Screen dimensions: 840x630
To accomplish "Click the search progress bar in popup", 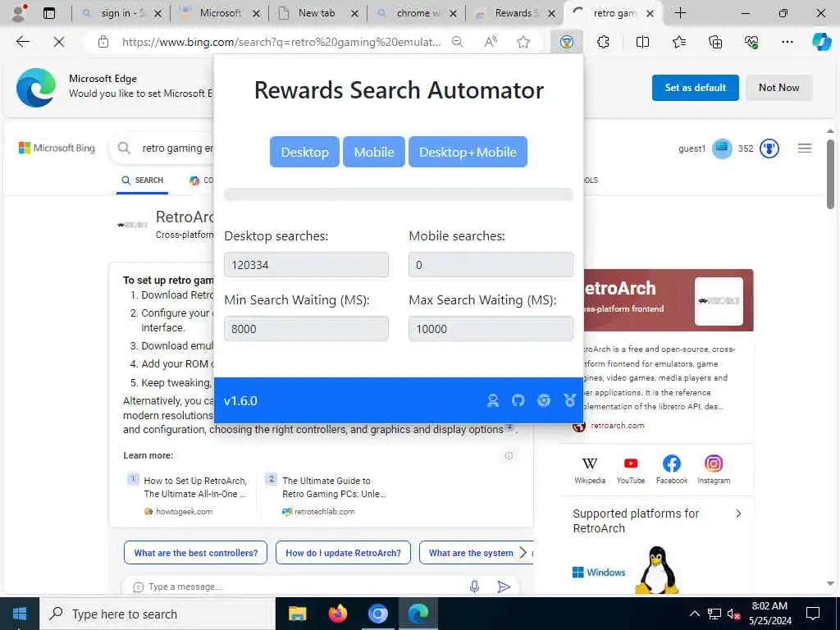I will pos(399,194).
